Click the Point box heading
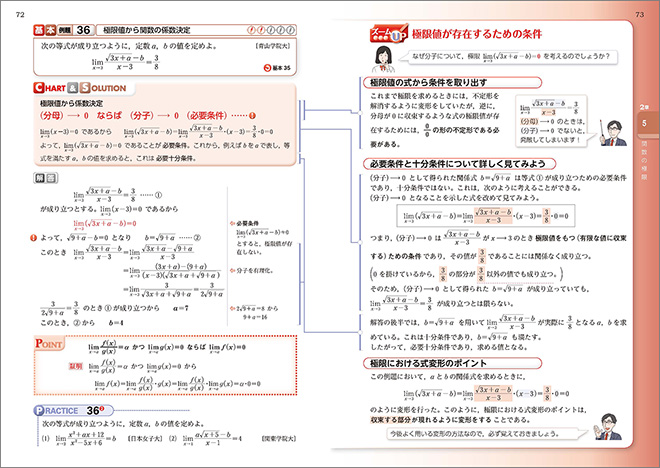Viewport: 660px width, 468px height. click(x=51, y=343)
